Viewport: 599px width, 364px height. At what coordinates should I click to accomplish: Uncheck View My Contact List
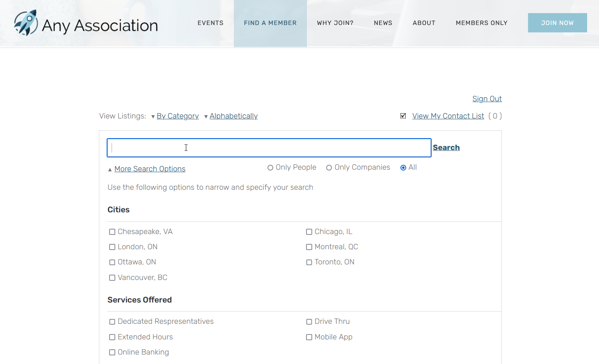click(403, 116)
